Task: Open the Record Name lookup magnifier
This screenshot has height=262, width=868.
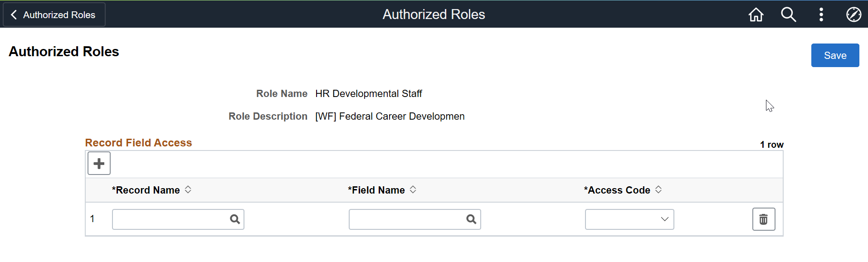Action: pyautogui.click(x=235, y=219)
